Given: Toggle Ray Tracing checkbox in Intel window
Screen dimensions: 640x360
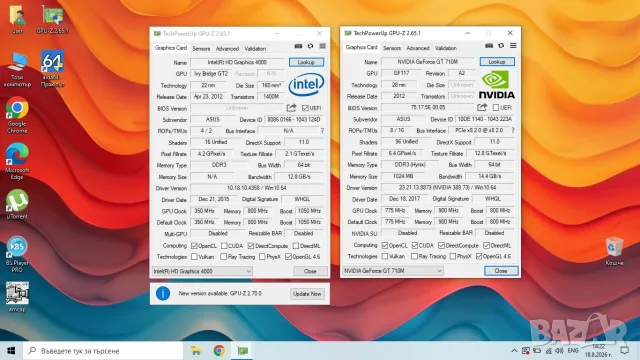Looking at the screenshot, I should (223, 257).
